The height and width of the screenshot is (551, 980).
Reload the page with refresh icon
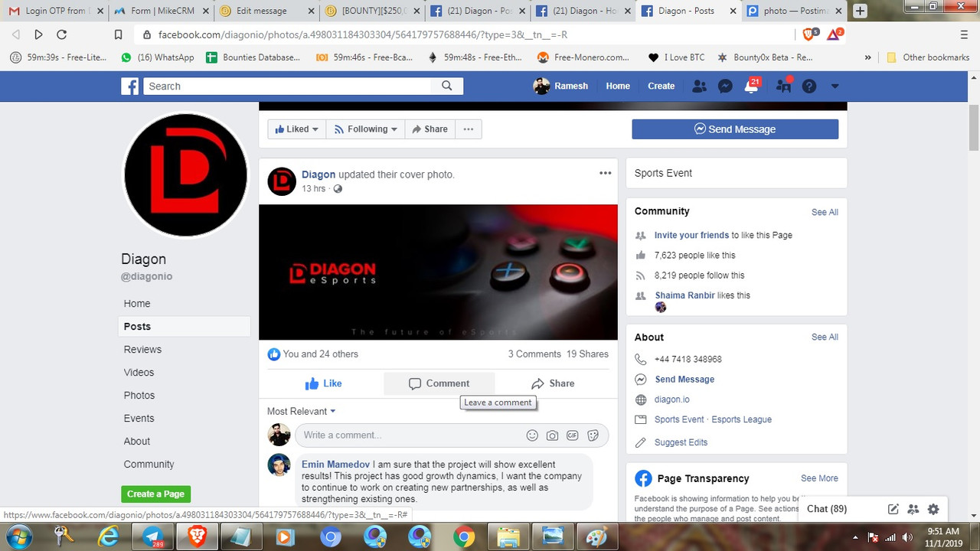pos(62,34)
